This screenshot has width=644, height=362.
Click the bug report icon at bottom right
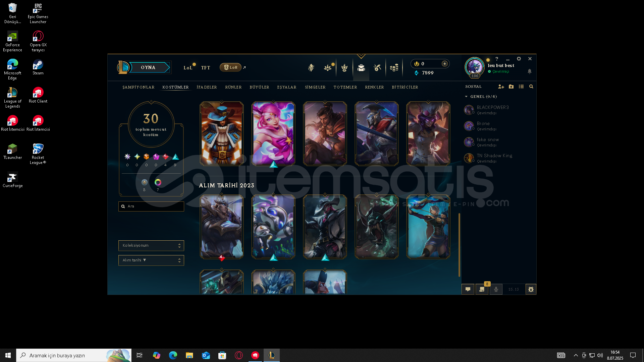tap(531, 289)
